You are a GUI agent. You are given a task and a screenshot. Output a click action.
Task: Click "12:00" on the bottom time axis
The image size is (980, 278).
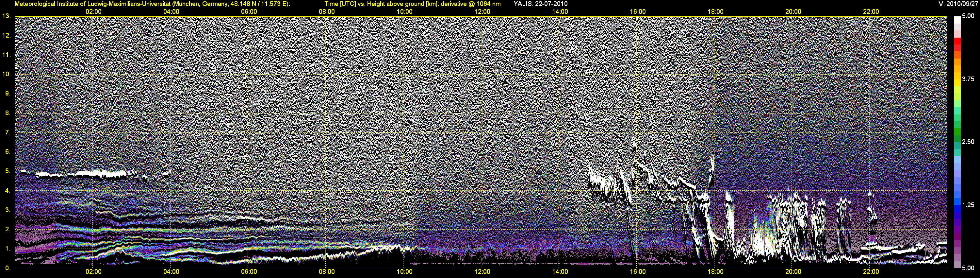(x=482, y=271)
